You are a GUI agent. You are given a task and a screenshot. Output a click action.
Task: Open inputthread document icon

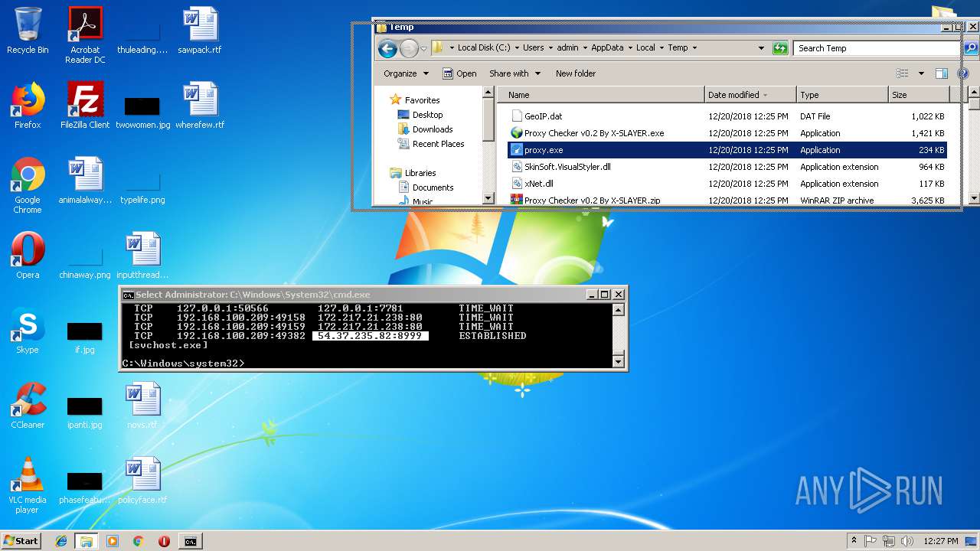pyautogui.click(x=142, y=256)
